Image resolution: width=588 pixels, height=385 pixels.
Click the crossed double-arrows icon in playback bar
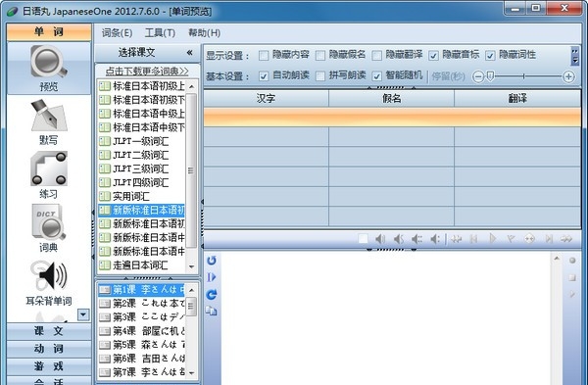click(x=456, y=239)
